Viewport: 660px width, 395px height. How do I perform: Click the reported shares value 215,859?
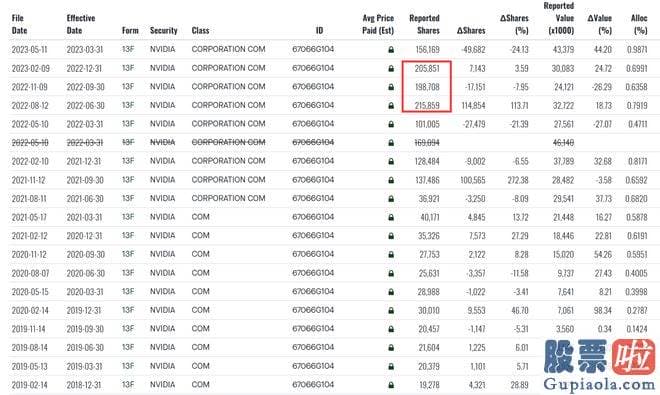tap(427, 106)
